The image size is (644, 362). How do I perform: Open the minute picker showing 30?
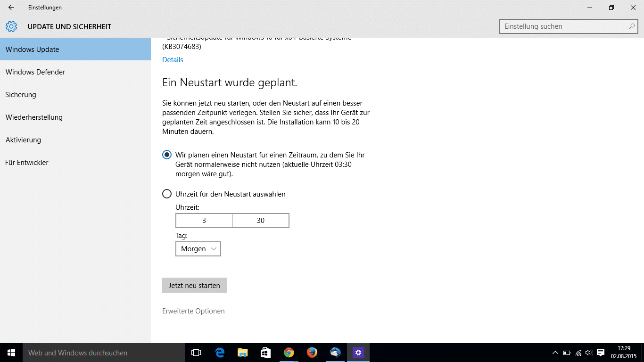261,221
